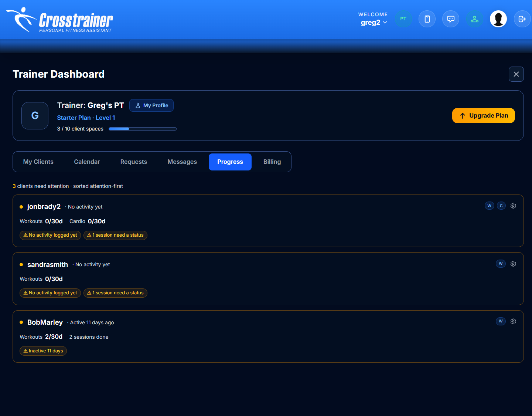This screenshot has width=532, height=416.
Task: Open BobMarley client name
Action: click(45, 322)
